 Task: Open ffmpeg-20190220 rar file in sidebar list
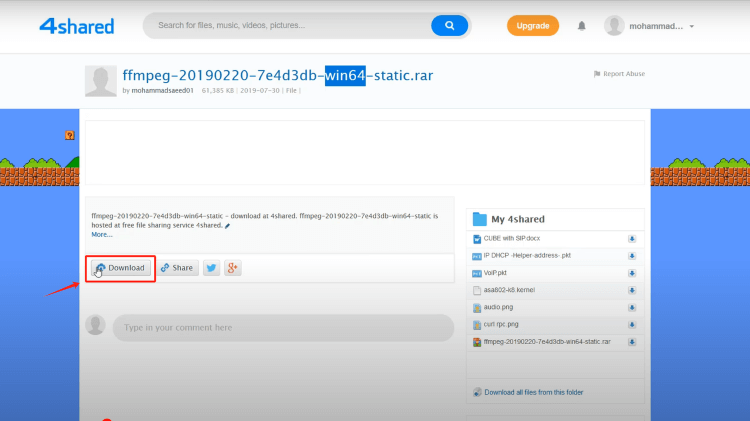[547, 342]
